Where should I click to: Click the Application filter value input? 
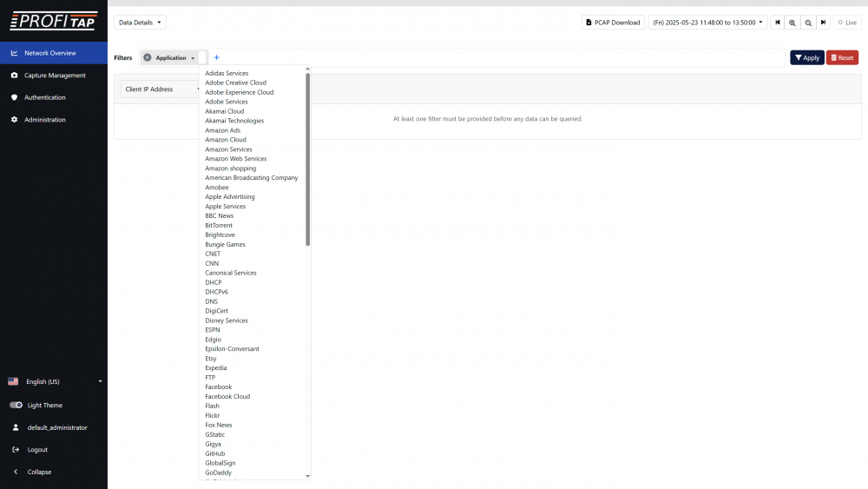202,57
